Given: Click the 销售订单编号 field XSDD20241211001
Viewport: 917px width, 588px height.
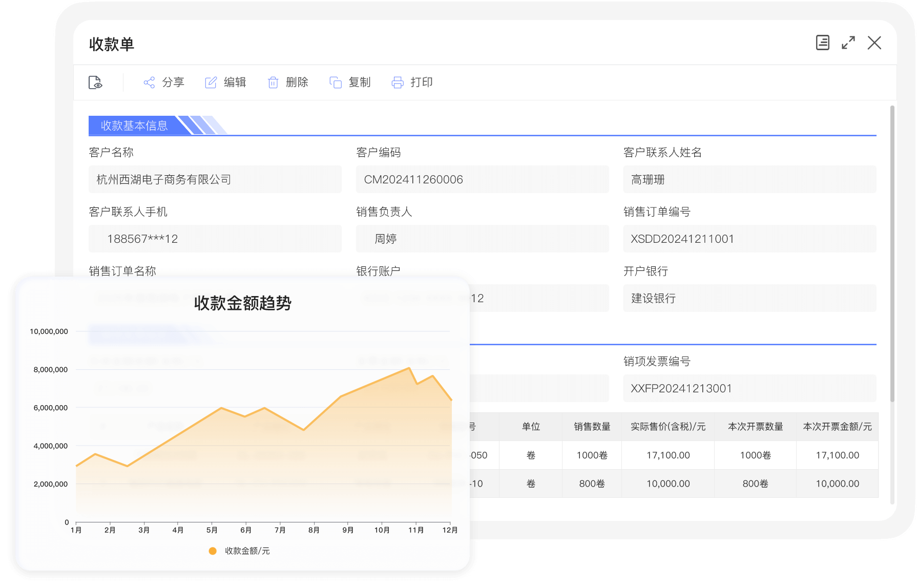Looking at the screenshot, I should click(x=750, y=239).
